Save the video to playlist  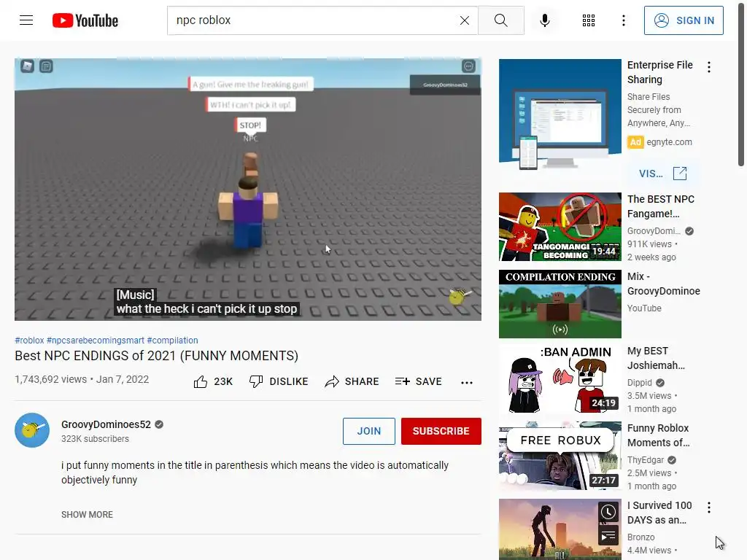[x=418, y=381]
